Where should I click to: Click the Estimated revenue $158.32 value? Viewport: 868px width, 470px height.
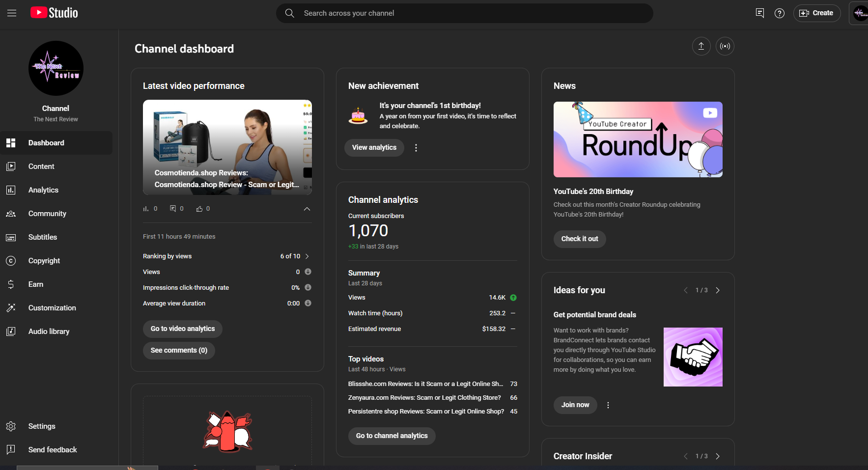[494, 329]
